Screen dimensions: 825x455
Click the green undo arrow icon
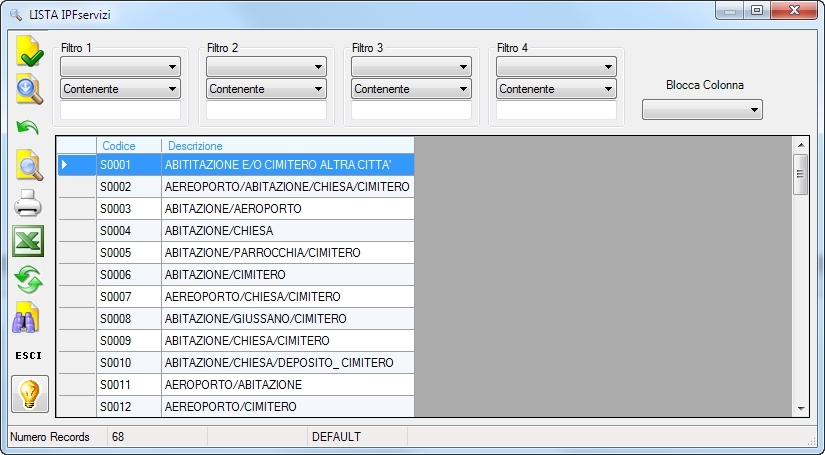[28, 127]
